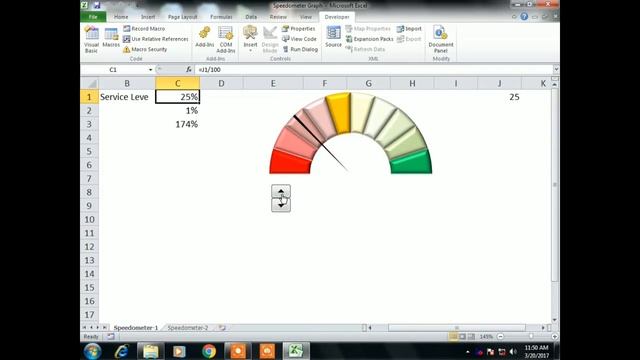
Task: Switch to the View tab
Action: (x=306, y=17)
